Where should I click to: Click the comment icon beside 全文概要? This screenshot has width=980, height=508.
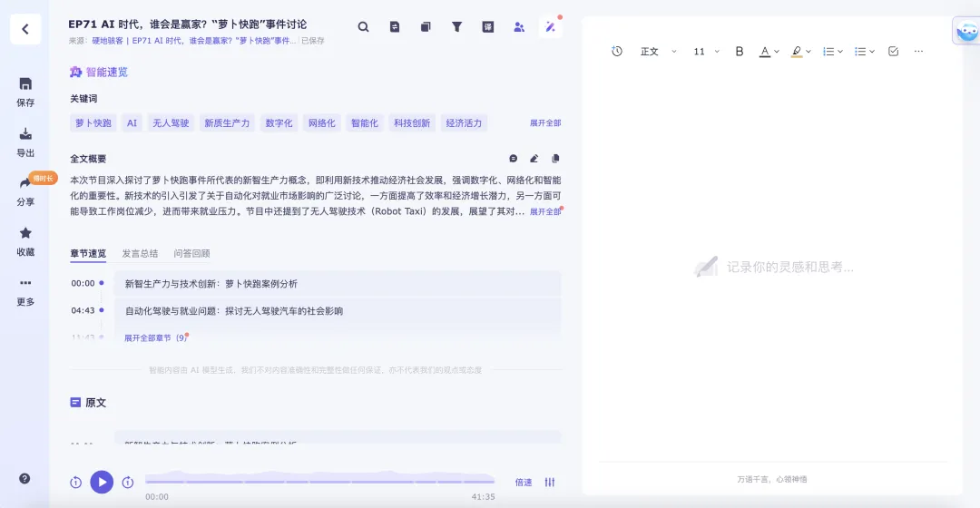coord(513,159)
